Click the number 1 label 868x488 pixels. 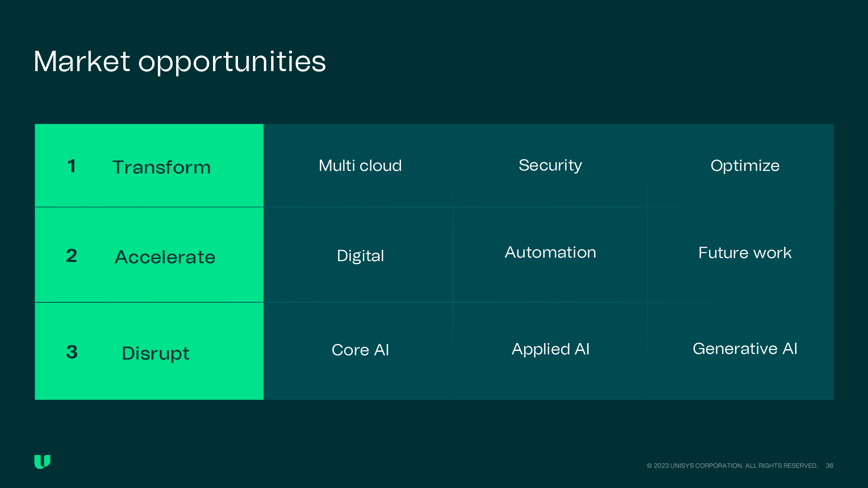[x=72, y=166]
